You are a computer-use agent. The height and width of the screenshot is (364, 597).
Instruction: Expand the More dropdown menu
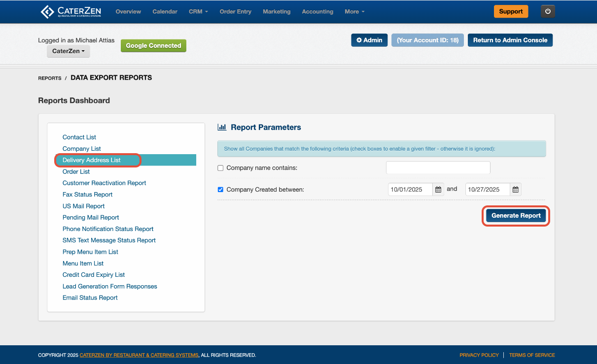tap(354, 11)
